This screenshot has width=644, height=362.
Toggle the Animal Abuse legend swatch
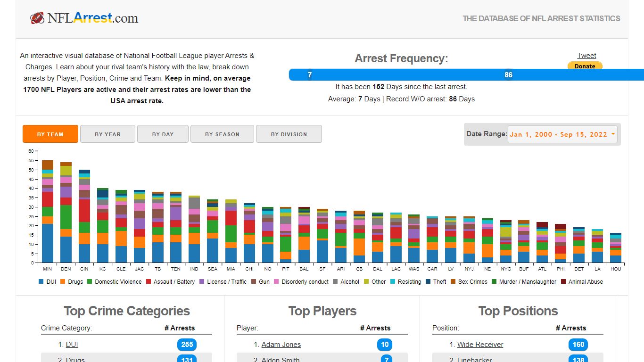pos(563,281)
